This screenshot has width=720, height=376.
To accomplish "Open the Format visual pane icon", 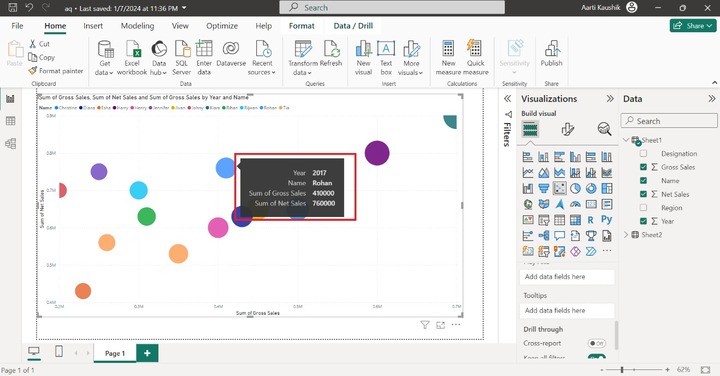I will click(x=568, y=129).
